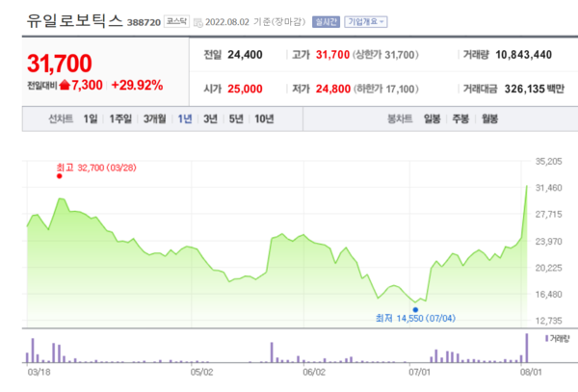Viewport: 578px width, 392px height.
Task: Click previous close value 24,400
Action: [x=245, y=55]
